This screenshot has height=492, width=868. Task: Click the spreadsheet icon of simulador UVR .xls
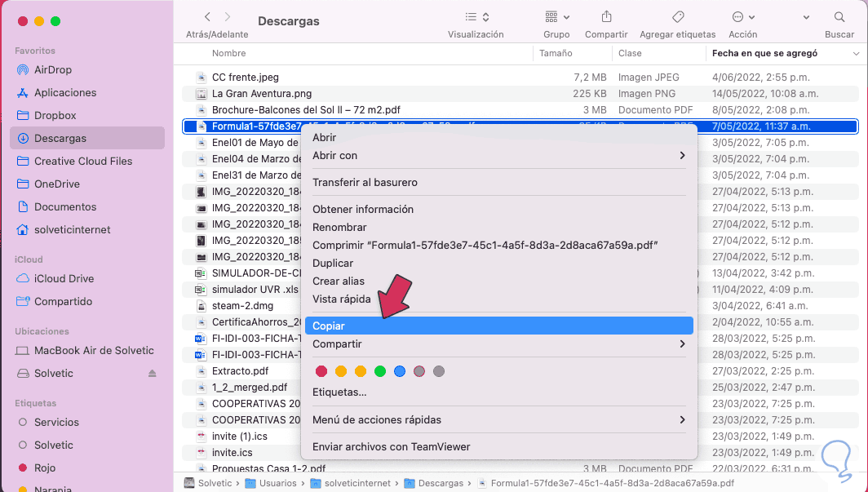pyautogui.click(x=201, y=290)
